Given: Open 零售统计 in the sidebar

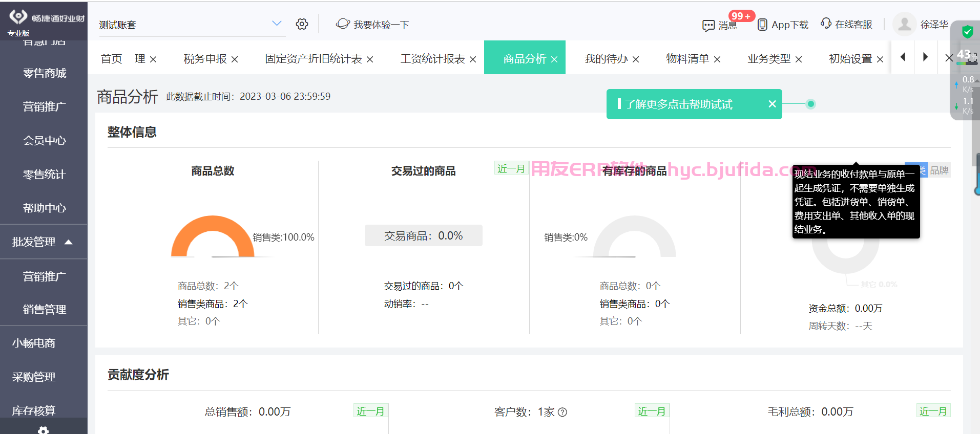Looking at the screenshot, I should pyautogui.click(x=44, y=174).
